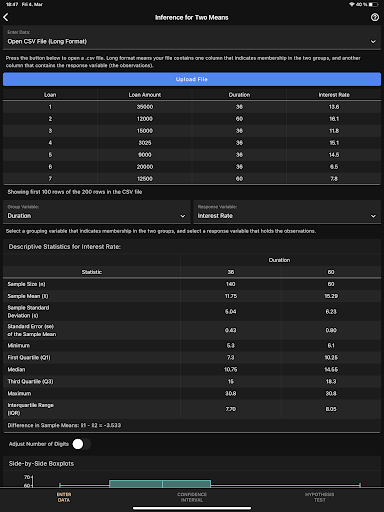
Task: Switch to the Hypothesis Test tab
Action: (319, 497)
